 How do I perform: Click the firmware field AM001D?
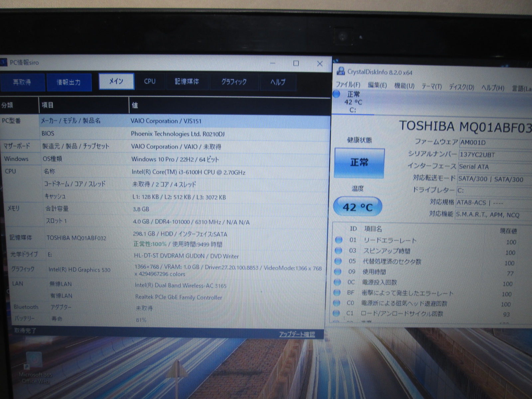[495, 143]
